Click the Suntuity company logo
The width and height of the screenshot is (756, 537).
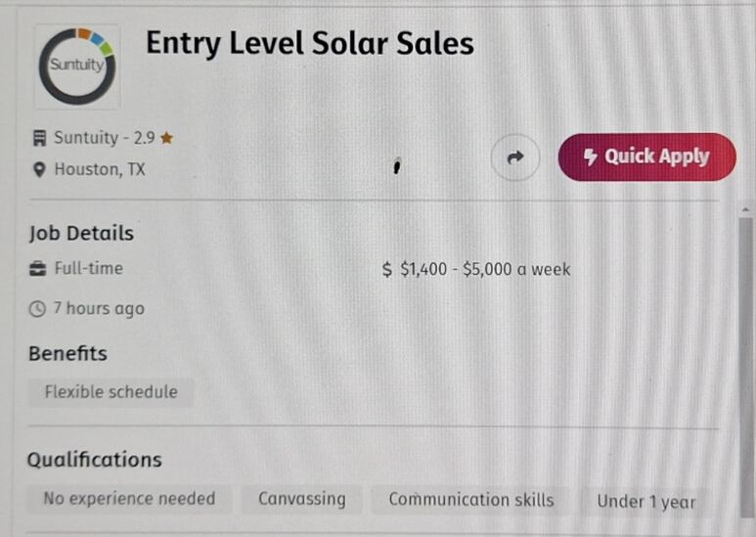77,67
